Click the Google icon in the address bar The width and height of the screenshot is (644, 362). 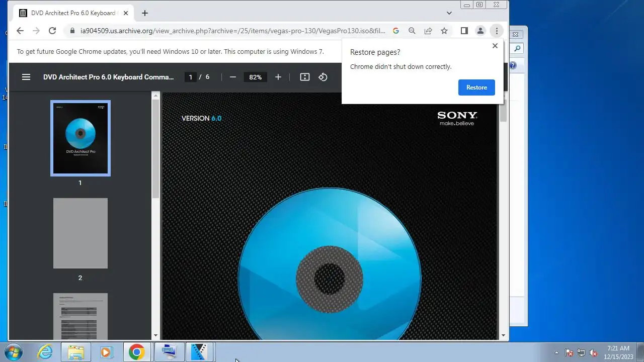[396, 31]
